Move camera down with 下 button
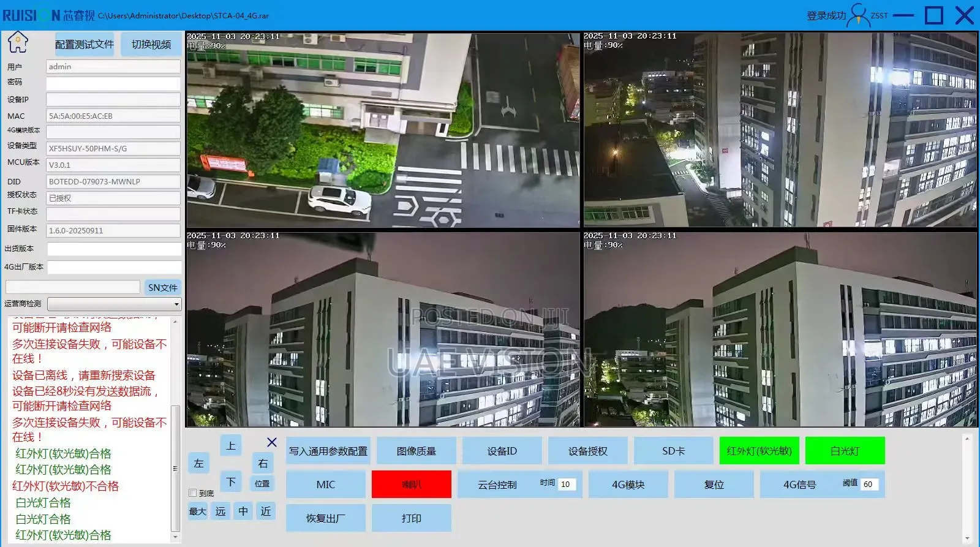 pos(231,482)
